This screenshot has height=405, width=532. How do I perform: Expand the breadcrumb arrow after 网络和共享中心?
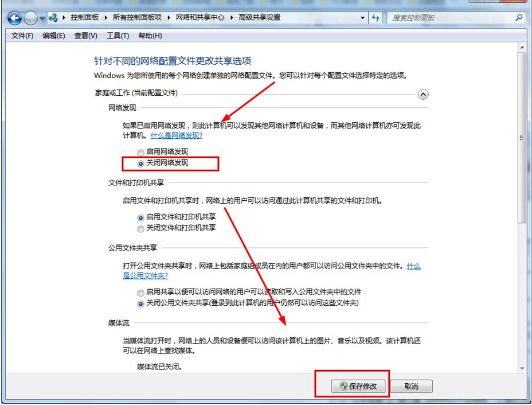tap(233, 18)
